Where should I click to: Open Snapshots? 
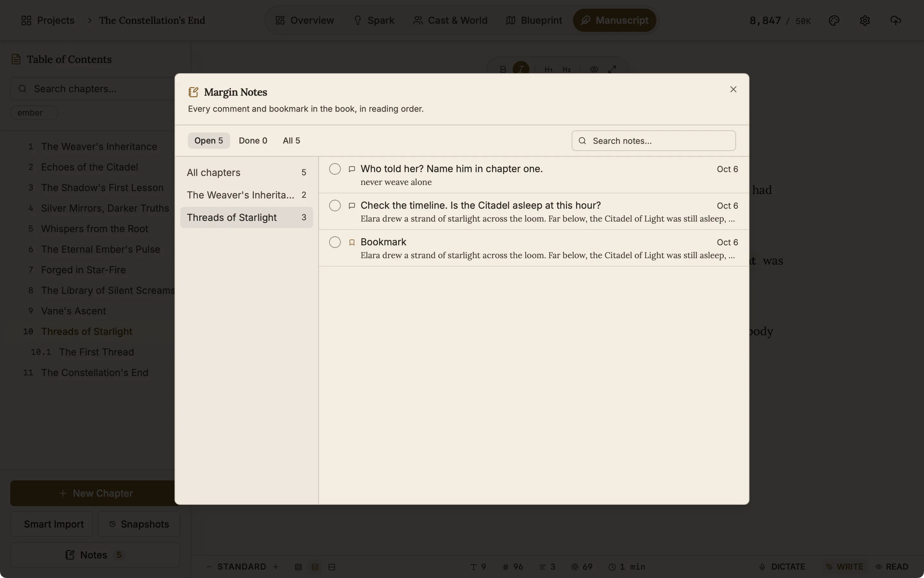click(x=139, y=524)
